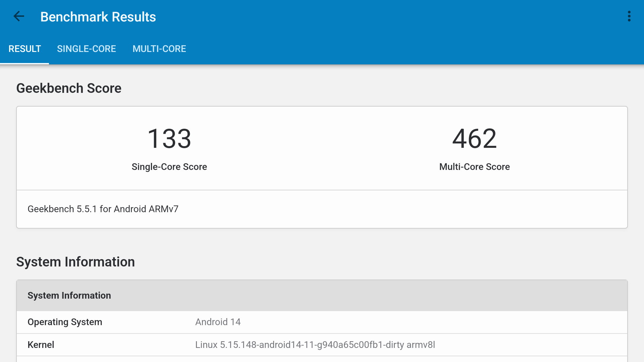The image size is (644, 362).
Task: Tap the score card's empty center area
Action: 322,147
